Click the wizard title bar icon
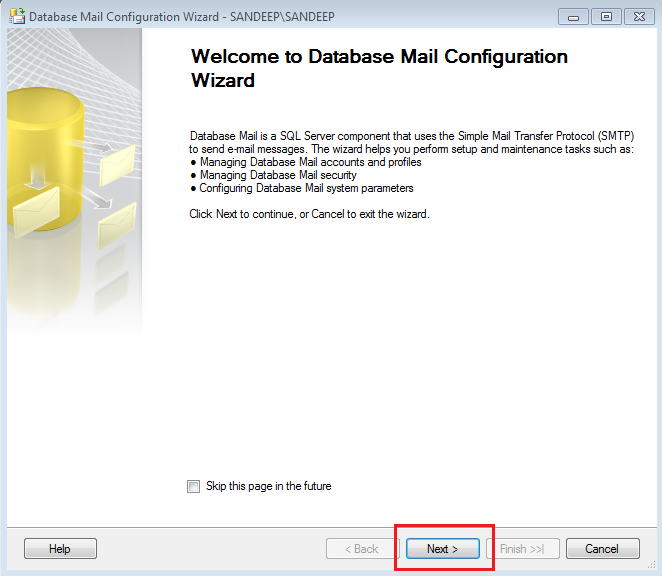The width and height of the screenshot is (662, 576). tap(17, 16)
